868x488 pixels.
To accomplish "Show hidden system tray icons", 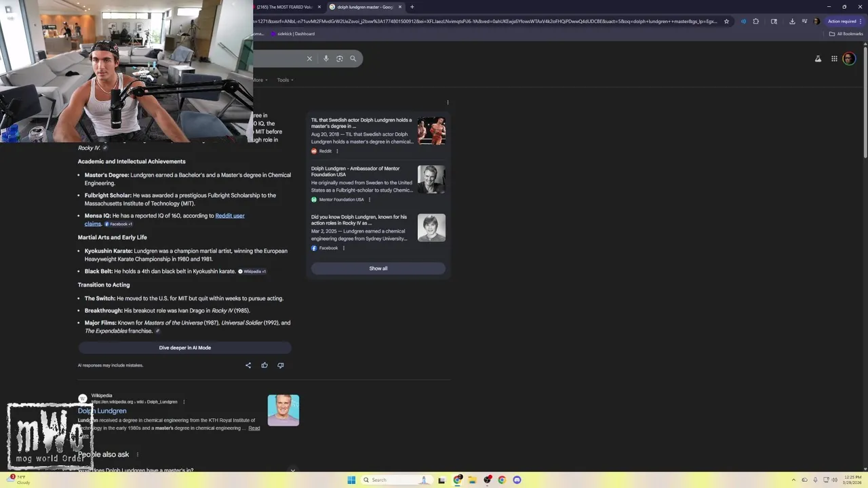I will tap(794, 480).
